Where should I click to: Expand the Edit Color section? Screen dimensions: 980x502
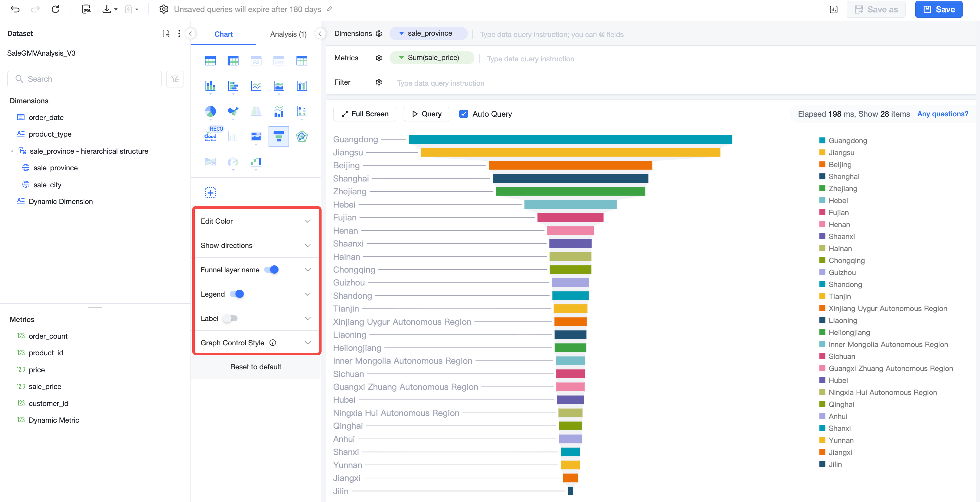pyautogui.click(x=256, y=221)
